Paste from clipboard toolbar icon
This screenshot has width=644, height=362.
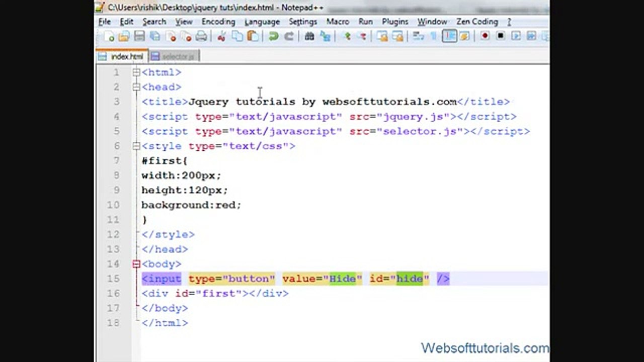coord(253,36)
